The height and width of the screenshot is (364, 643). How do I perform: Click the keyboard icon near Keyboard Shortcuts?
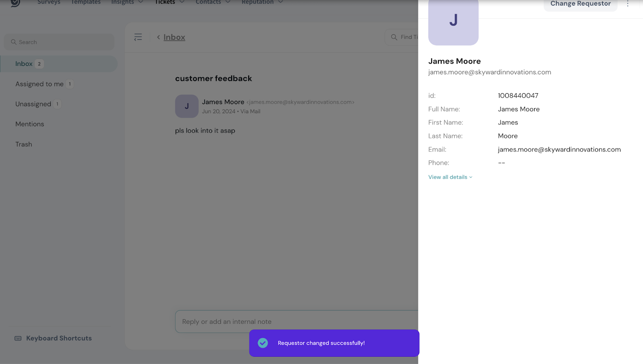(18, 338)
